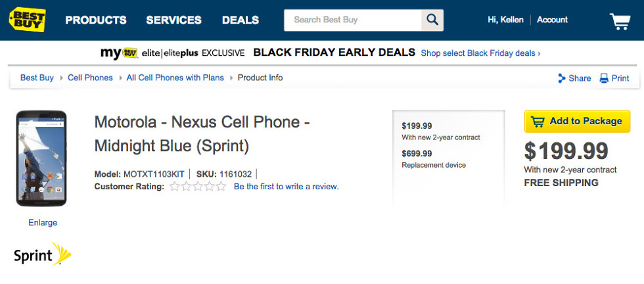This screenshot has width=644, height=284.
Task: Click the search magnifier icon
Action: 432,20
